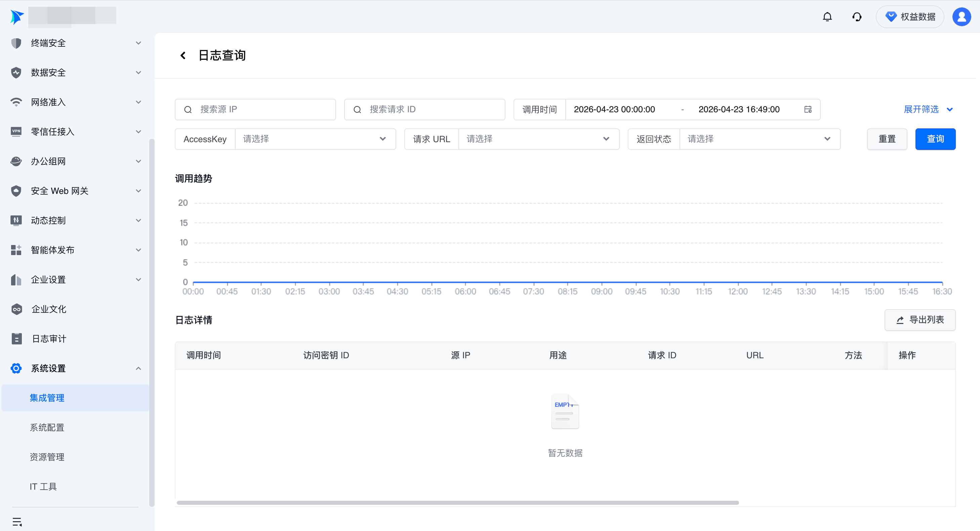This screenshot has width=980, height=531.
Task: Click the 企业文化 icon
Action: coord(16,309)
